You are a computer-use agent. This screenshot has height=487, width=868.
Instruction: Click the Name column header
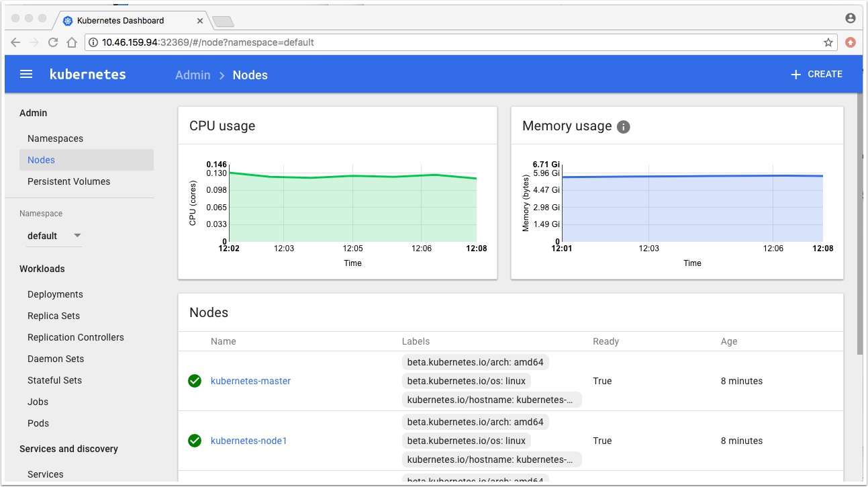(x=224, y=341)
